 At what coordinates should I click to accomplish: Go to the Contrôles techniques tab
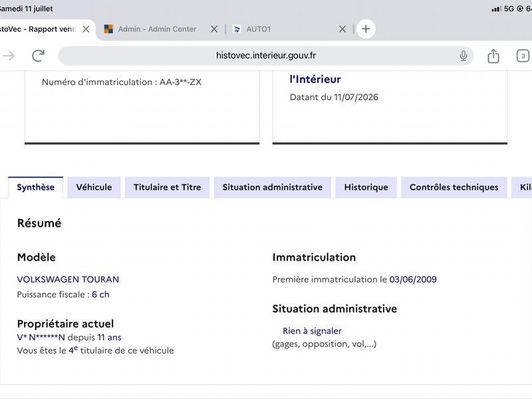[x=454, y=188]
